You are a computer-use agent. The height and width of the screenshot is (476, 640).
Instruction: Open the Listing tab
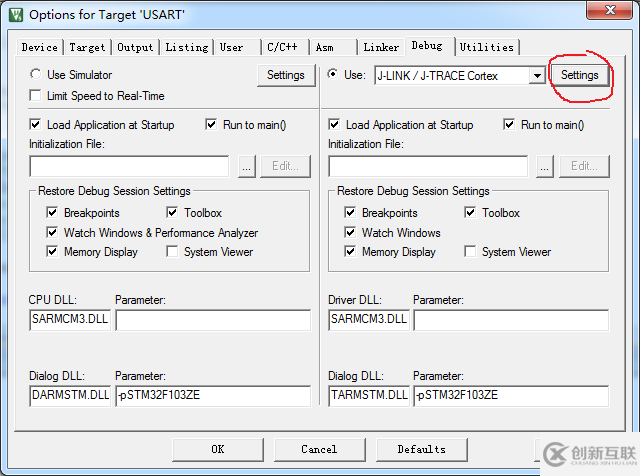(187, 47)
